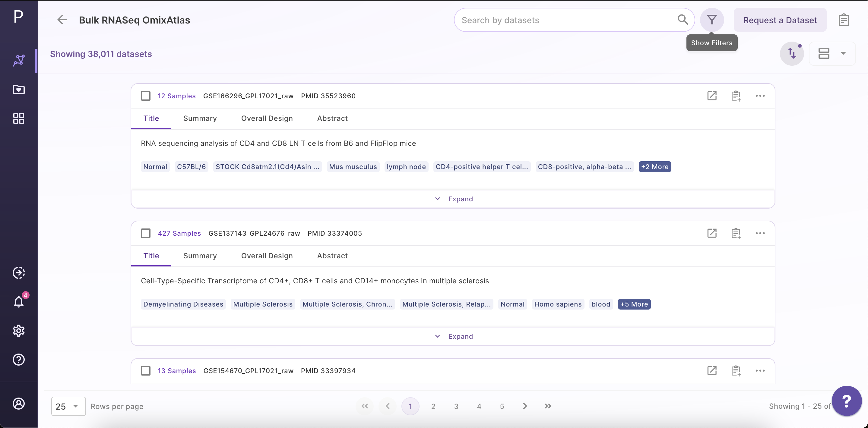Select the GSE166296_GPL17021_raw dataset checkbox

[146, 96]
